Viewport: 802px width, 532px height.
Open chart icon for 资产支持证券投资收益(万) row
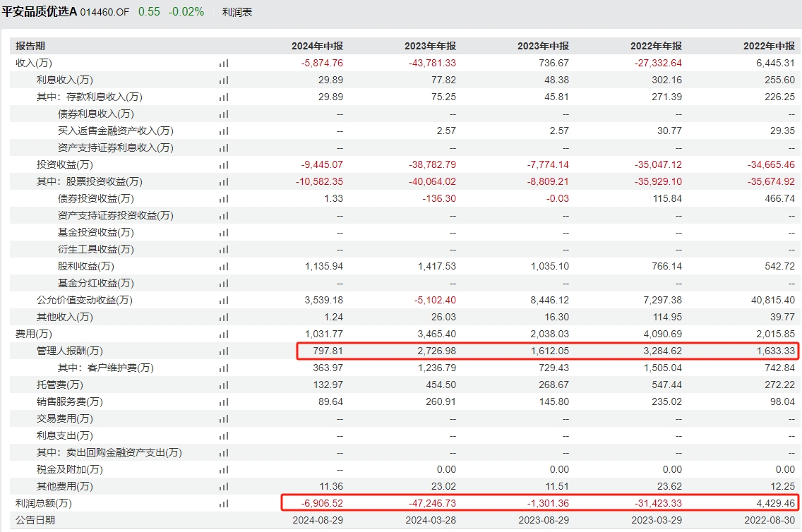224,216
